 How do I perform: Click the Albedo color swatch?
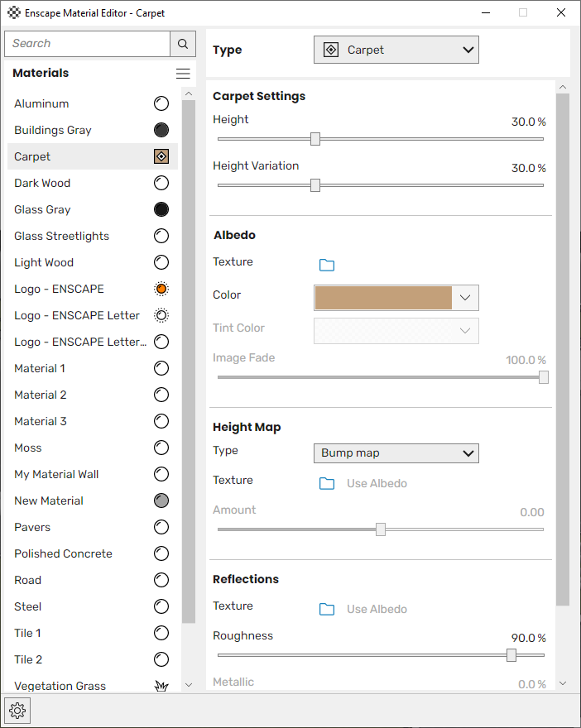click(383, 298)
